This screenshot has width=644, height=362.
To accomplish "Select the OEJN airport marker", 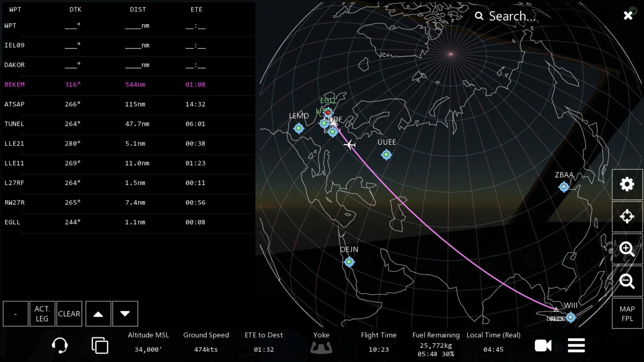I will [349, 262].
